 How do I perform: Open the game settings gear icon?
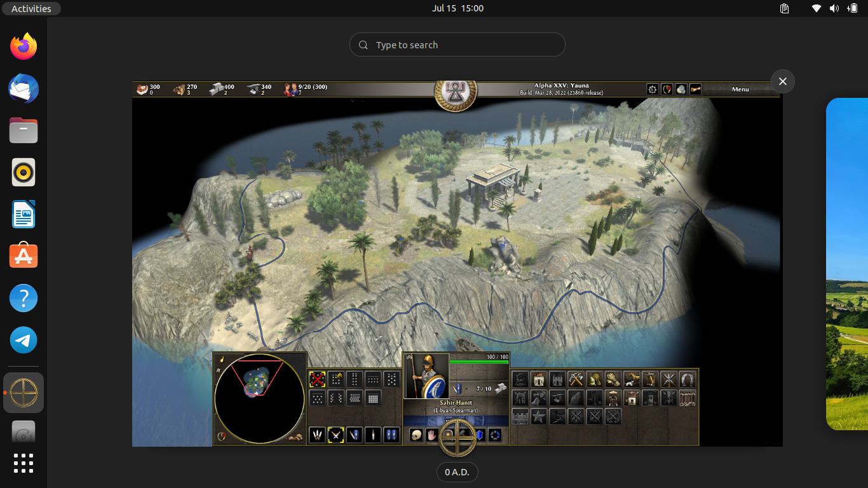(x=652, y=89)
